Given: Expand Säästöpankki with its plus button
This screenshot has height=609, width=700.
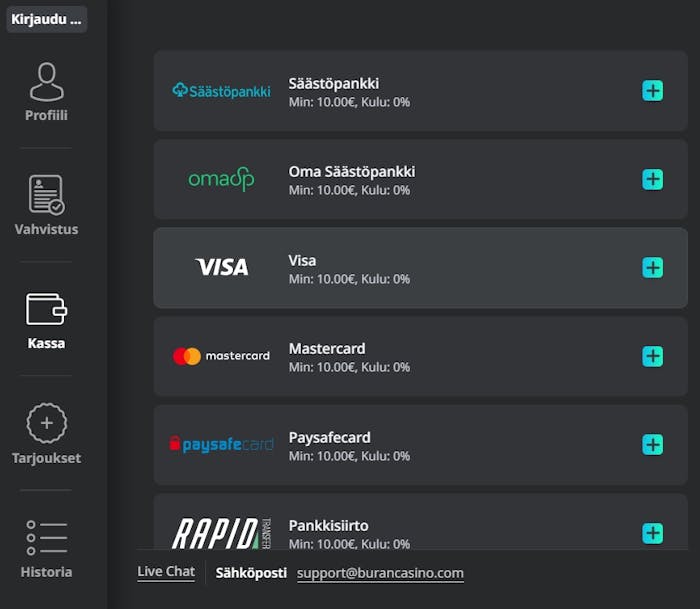Looking at the screenshot, I should click(x=652, y=91).
